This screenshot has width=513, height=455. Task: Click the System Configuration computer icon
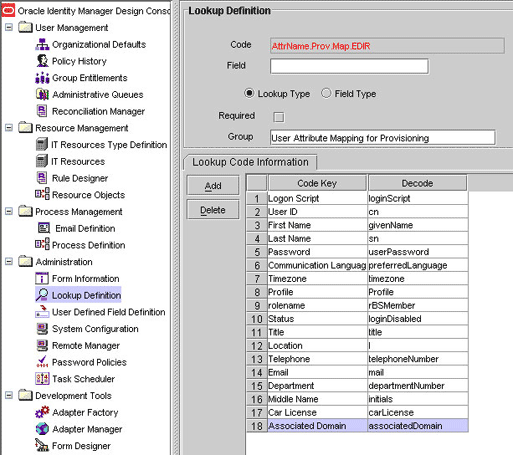(x=42, y=329)
